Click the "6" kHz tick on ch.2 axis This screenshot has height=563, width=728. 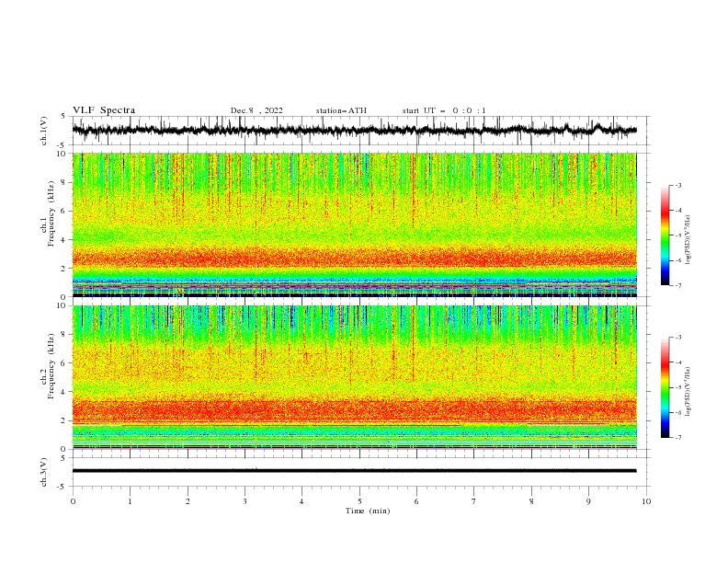[x=64, y=363]
